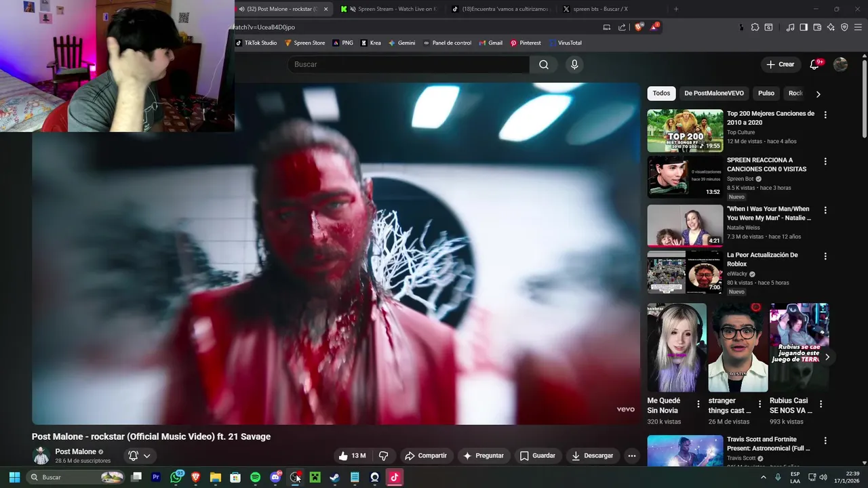The width and height of the screenshot is (868, 488).
Task: Switch to Spreen Stream browser tab
Action: click(389, 9)
